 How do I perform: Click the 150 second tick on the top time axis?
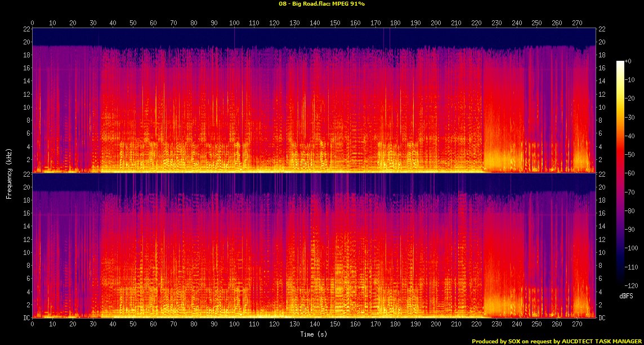point(335,23)
